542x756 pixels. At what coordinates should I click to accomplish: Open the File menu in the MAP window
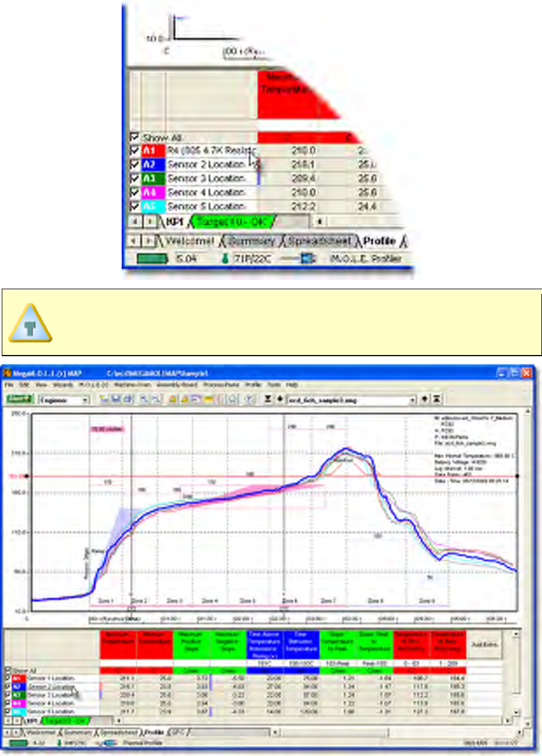pos(9,385)
